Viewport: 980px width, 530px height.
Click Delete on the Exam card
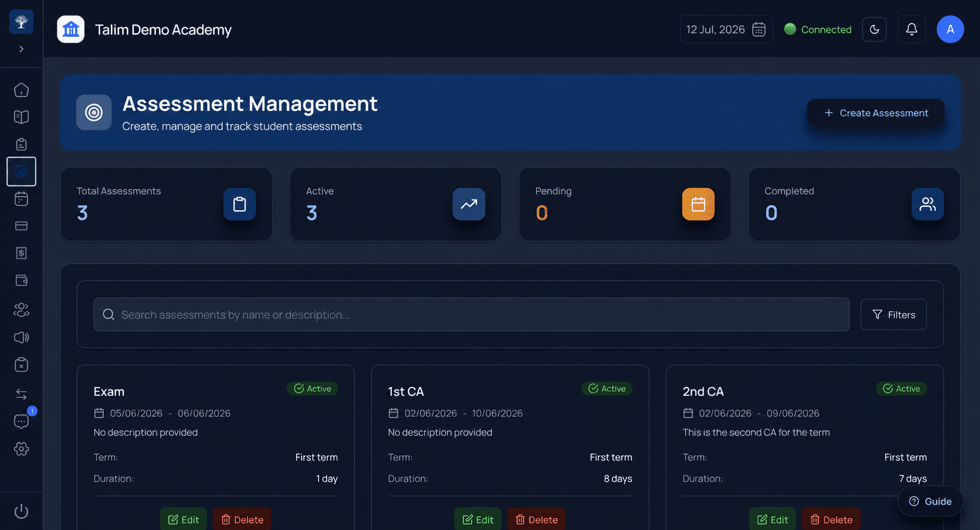[242, 520]
